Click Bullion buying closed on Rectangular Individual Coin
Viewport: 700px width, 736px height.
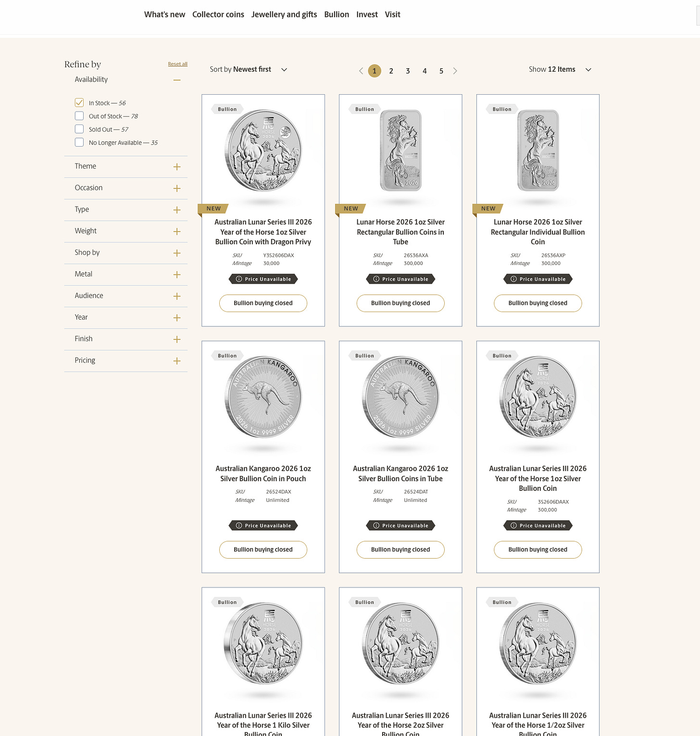tap(538, 303)
